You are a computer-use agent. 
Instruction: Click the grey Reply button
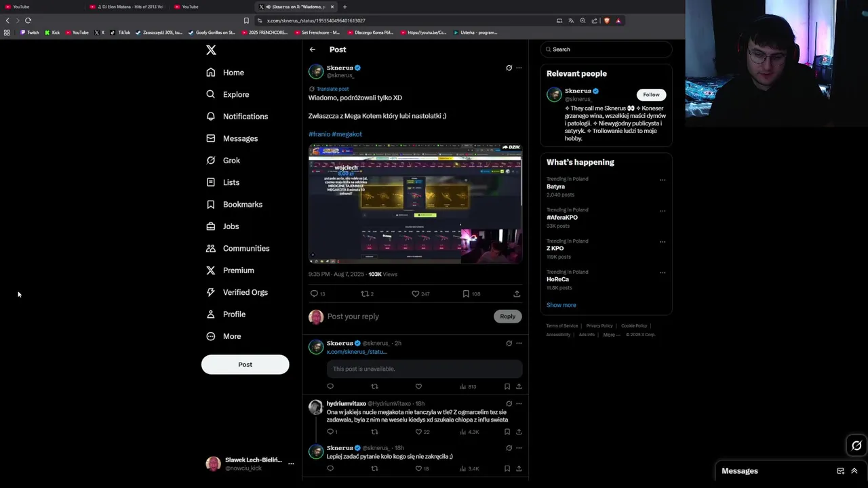point(507,317)
